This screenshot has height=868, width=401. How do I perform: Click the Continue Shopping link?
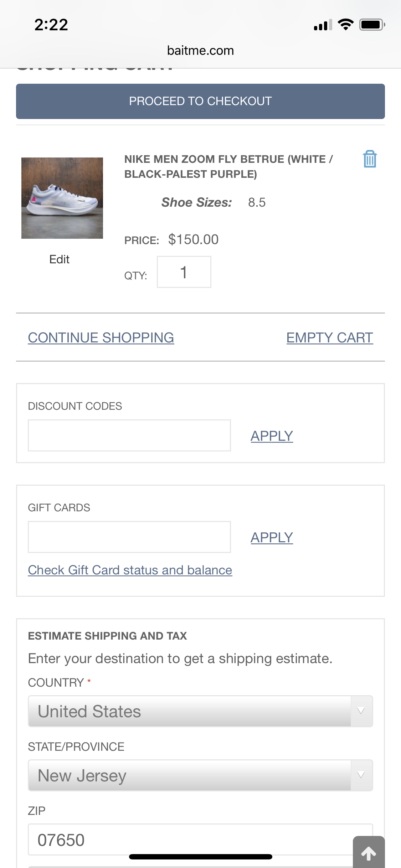101,338
